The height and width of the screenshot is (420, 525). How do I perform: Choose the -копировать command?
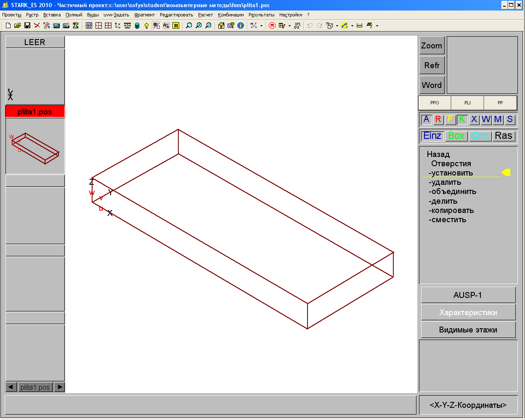tap(451, 210)
